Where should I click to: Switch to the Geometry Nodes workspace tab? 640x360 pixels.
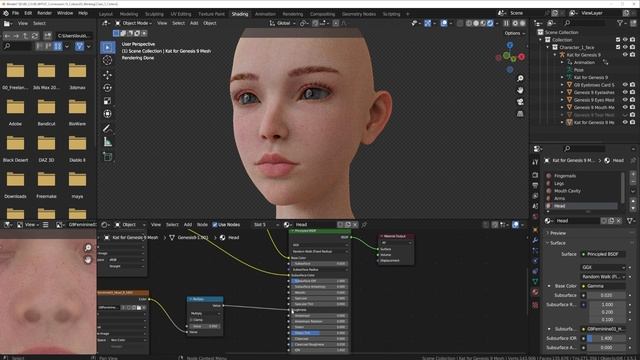[359, 14]
